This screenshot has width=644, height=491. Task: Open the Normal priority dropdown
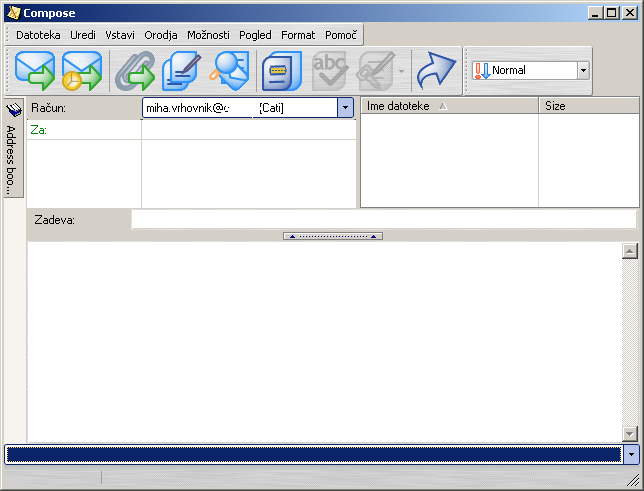(583, 71)
